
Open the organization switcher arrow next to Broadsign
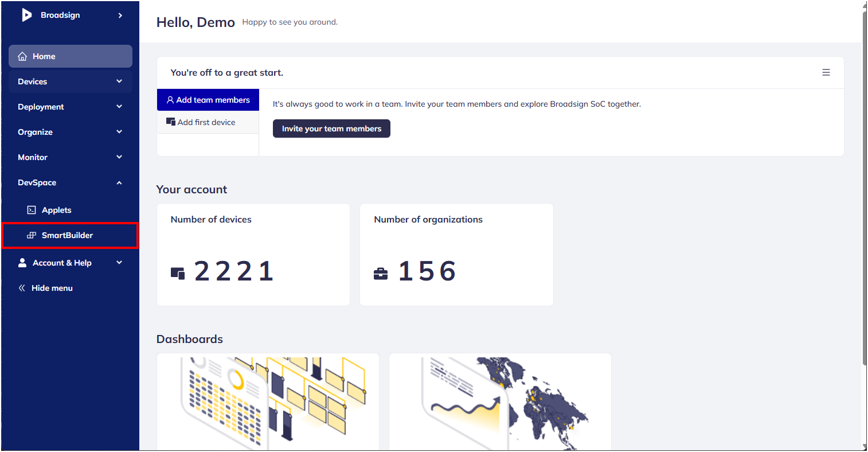(120, 15)
